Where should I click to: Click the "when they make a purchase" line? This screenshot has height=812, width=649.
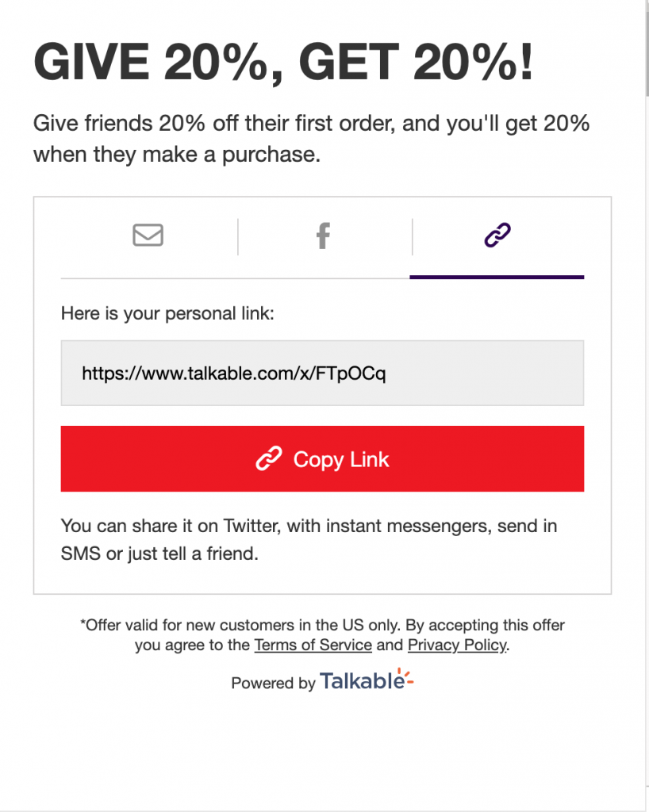(x=177, y=154)
